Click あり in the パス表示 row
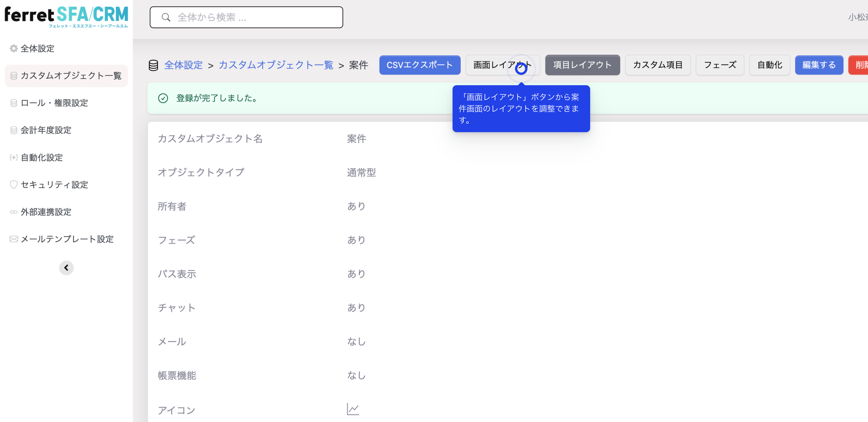 click(356, 274)
